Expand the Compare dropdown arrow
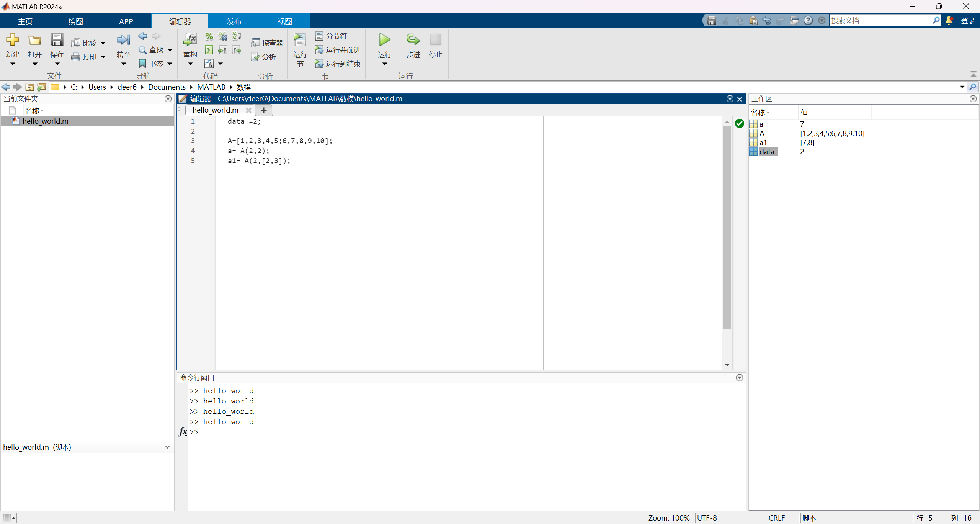Viewport: 980px width, 524px height. pyautogui.click(x=103, y=43)
